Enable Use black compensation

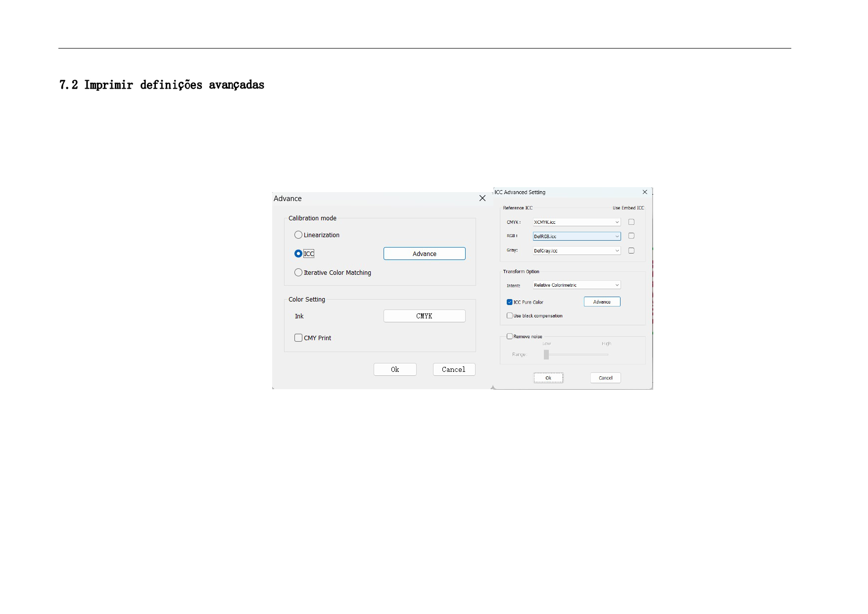coord(510,315)
